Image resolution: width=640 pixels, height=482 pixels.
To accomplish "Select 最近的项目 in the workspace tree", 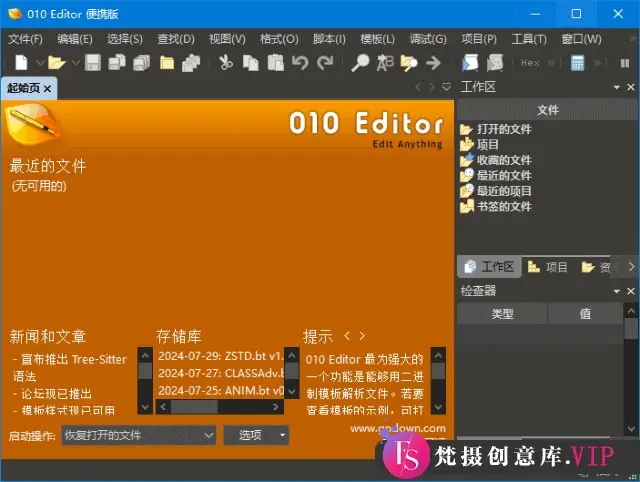I will tap(496, 191).
